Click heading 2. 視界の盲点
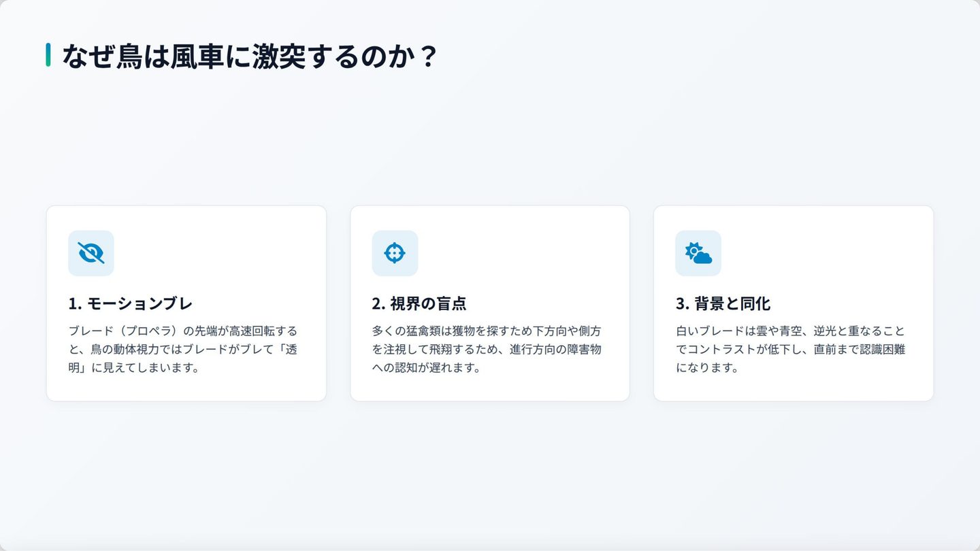Viewport: 980px width, 551px height. pos(419,303)
